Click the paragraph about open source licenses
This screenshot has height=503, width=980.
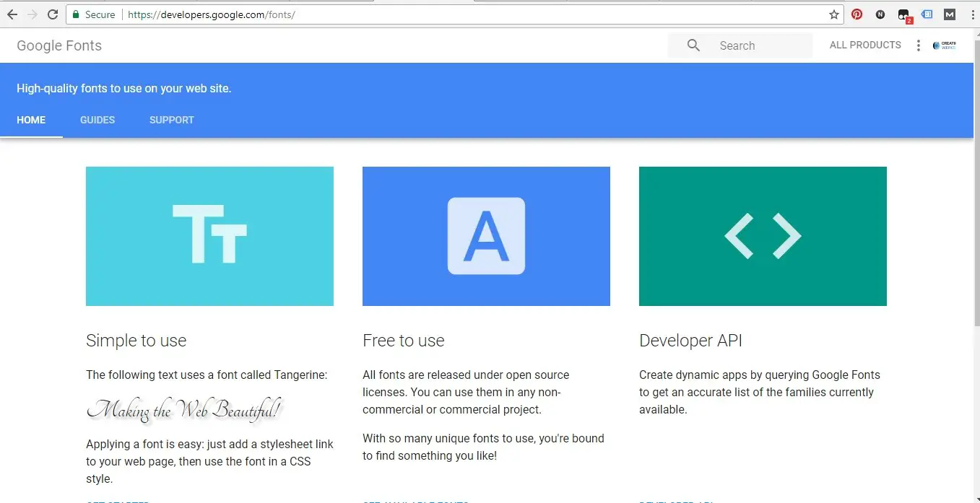(x=466, y=393)
